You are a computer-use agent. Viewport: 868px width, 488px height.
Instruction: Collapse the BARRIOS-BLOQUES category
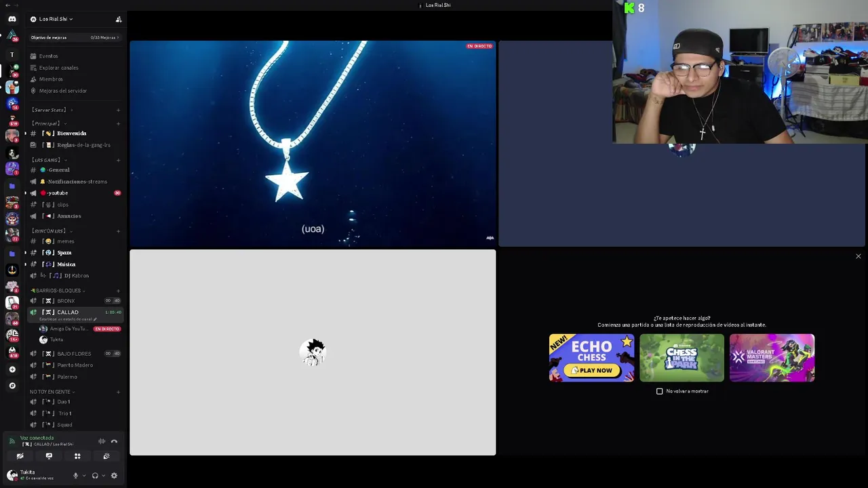pos(57,291)
